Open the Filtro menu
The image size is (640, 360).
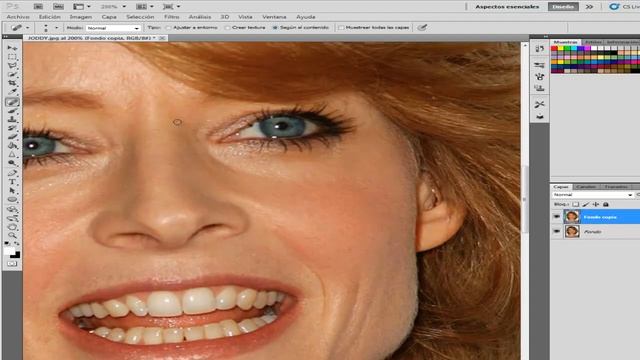(x=171, y=17)
